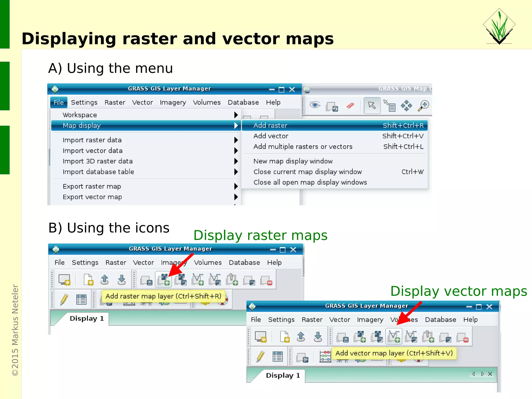Choose Add raster from submenu
This screenshot has width=532, height=399.
335,125
